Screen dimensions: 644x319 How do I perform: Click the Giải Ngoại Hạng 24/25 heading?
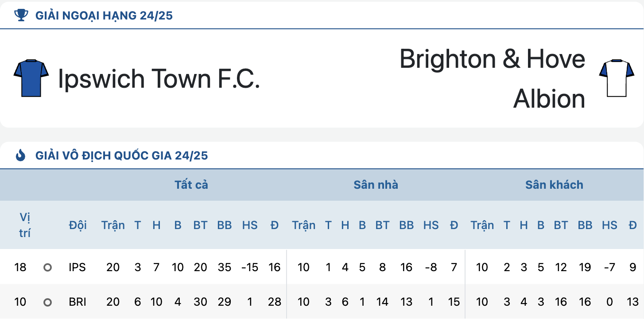click(x=104, y=16)
